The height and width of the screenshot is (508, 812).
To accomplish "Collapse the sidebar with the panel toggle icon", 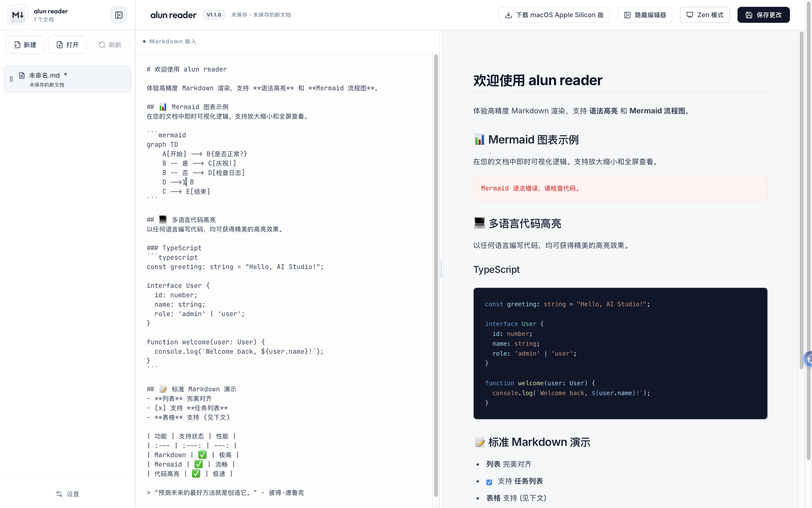I will pyautogui.click(x=119, y=15).
